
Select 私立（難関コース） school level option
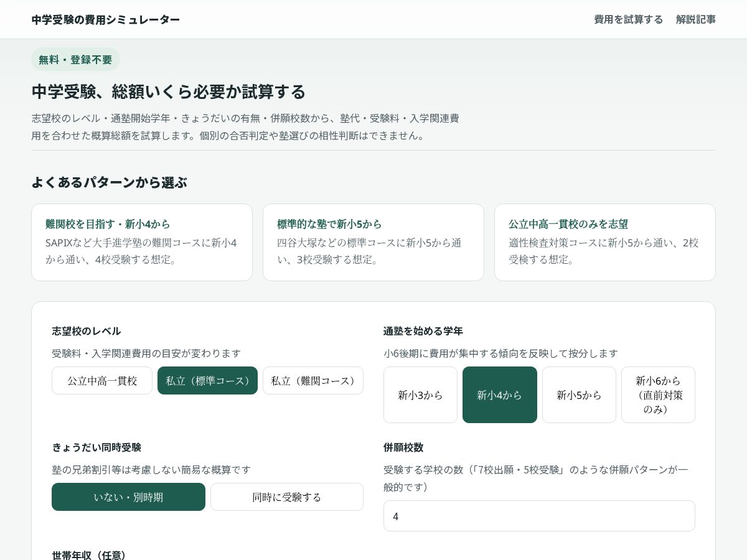313,380
